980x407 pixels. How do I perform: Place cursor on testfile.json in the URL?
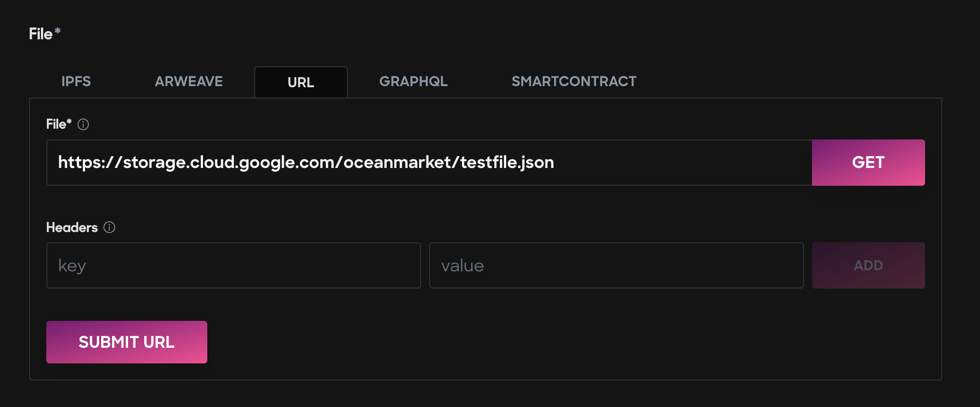coord(507,162)
